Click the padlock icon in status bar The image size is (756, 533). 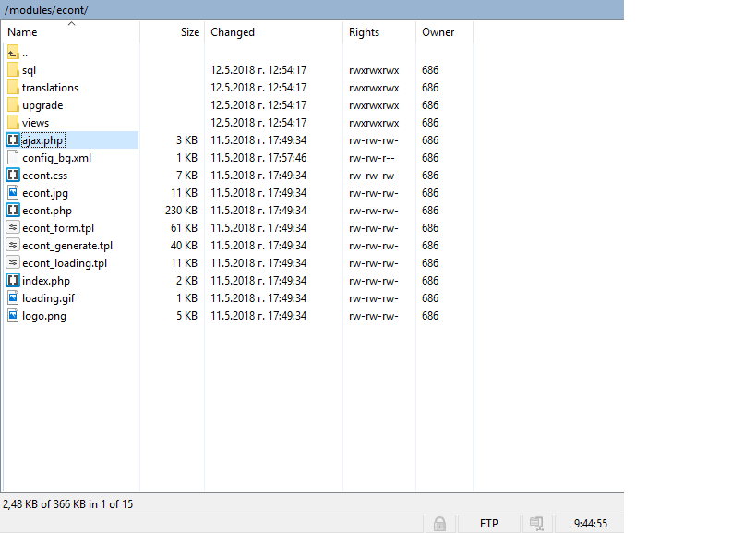pos(439,524)
